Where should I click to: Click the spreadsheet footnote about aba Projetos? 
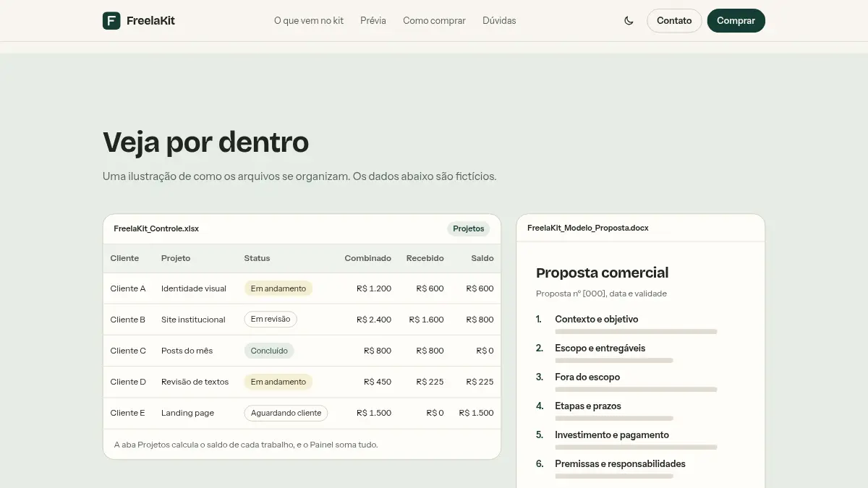246,445
